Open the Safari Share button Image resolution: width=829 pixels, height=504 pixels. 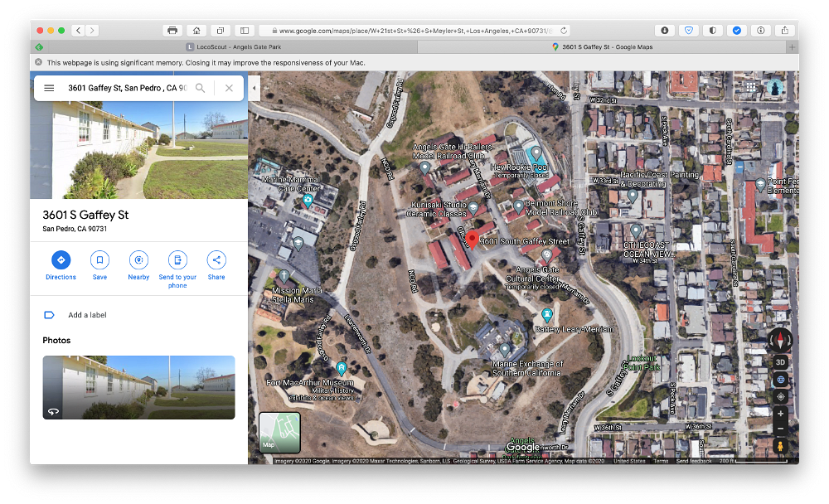(x=784, y=31)
